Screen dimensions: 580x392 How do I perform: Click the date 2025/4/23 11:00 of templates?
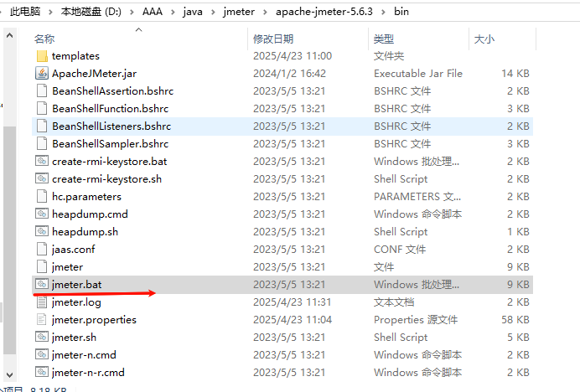point(293,56)
